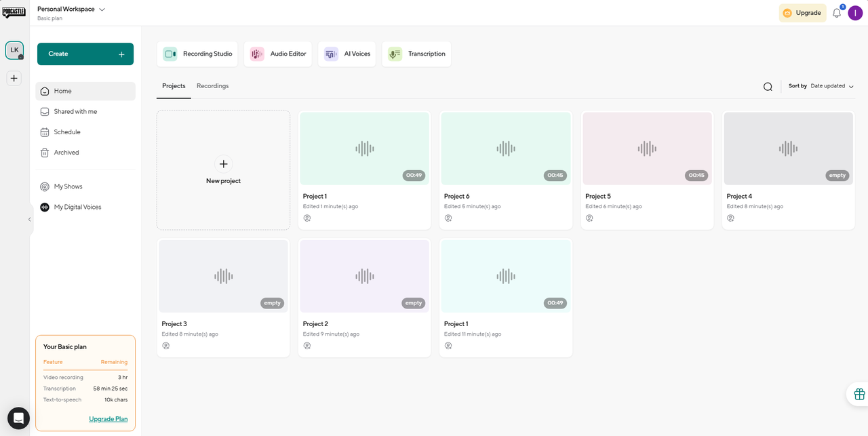
Task: Create a New project card
Action: [x=223, y=170]
